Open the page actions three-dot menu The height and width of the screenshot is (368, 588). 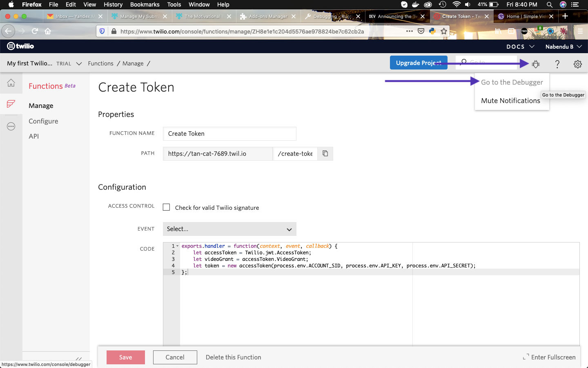pyautogui.click(x=409, y=31)
